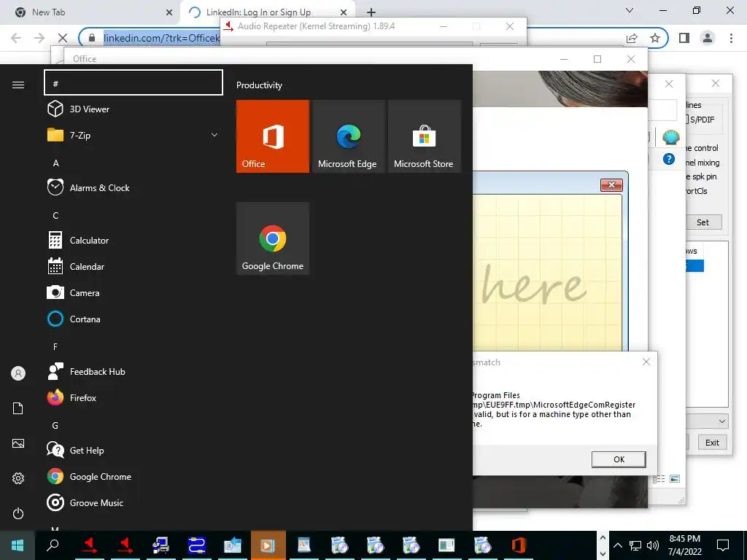Open the Chrome profile avatar

(708, 38)
